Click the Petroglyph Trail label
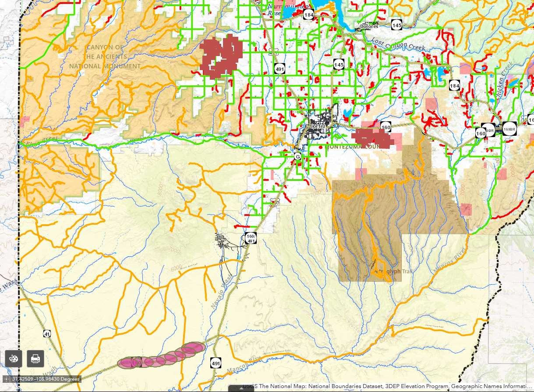 point(392,272)
